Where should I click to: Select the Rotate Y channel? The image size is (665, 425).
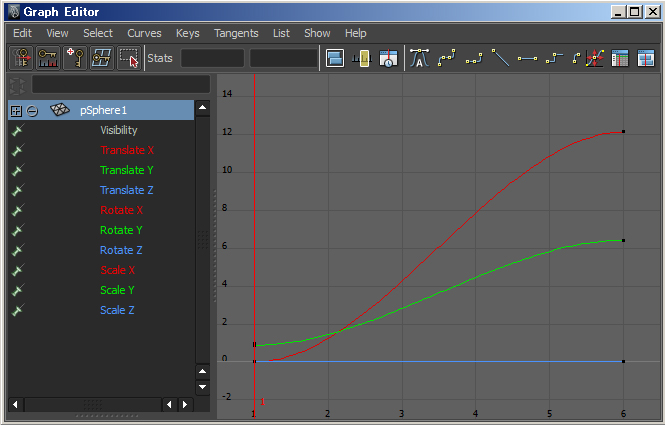(121, 230)
